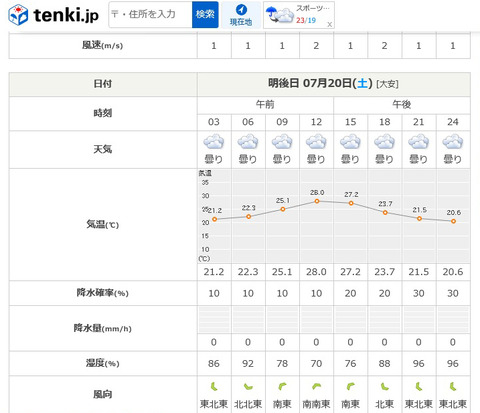Screen dimensions: 480x413
Task: Click the 北東 wind arrow at 18
Action: [385, 387]
